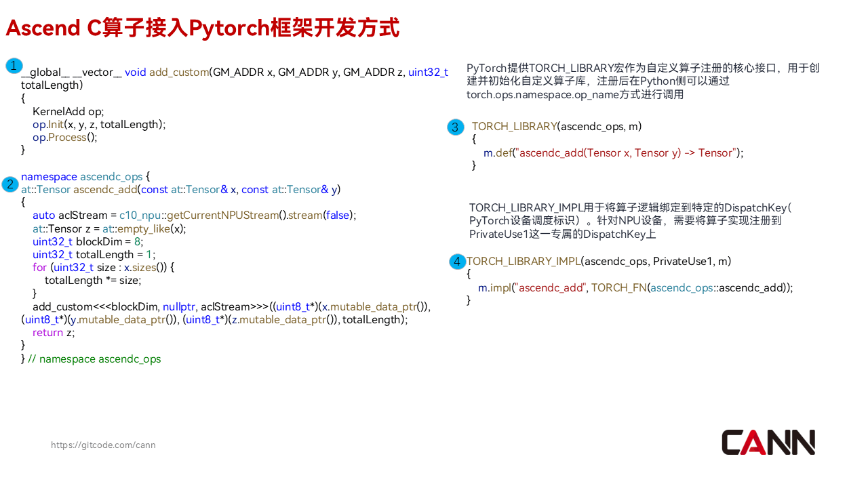The width and height of the screenshot is (868, 488).
Task: Click the "TORCH_LIBRARY_IMPL(ascendc_ops, PrivateUse1, m)" line
Action: [x=599, y=261]
